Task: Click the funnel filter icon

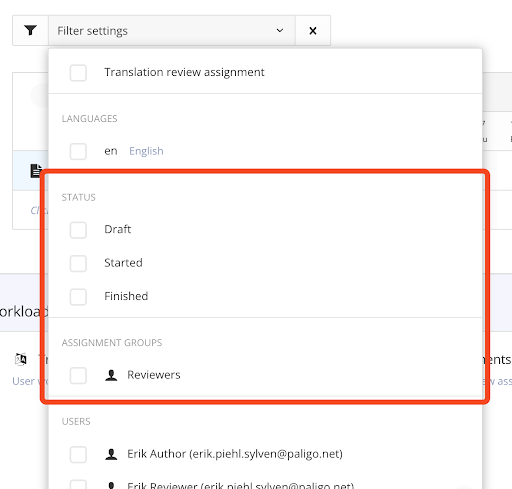Action: pos(30,30)
